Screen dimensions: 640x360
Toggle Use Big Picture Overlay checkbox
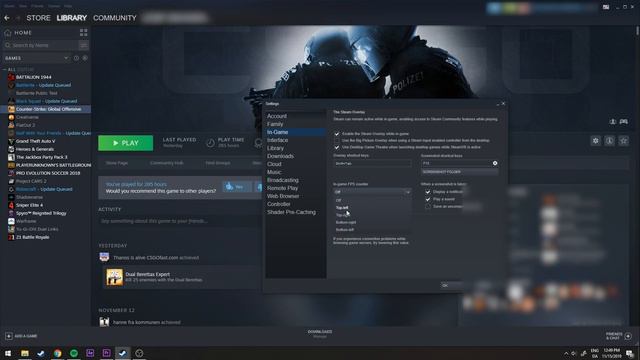click(337, 140)
